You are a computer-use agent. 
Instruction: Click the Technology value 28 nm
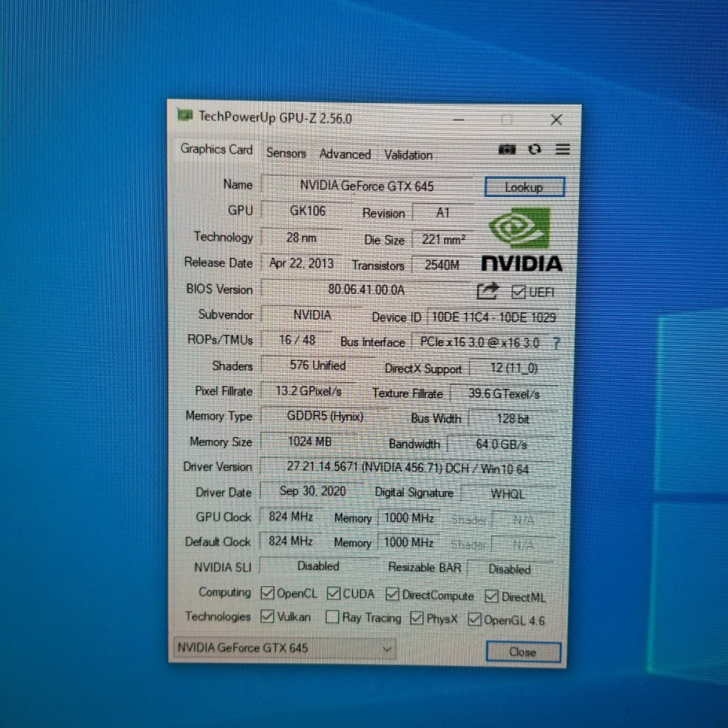(302, 238)
